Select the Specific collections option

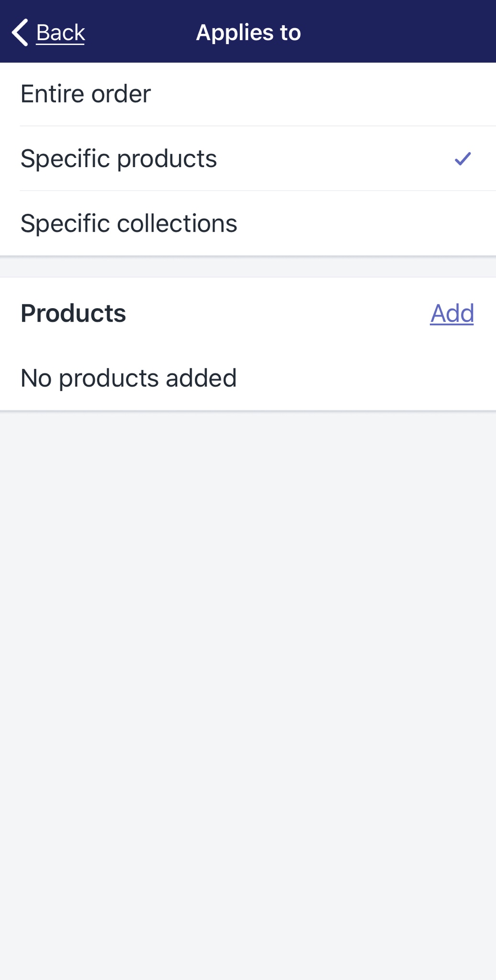tap(248, 223)
